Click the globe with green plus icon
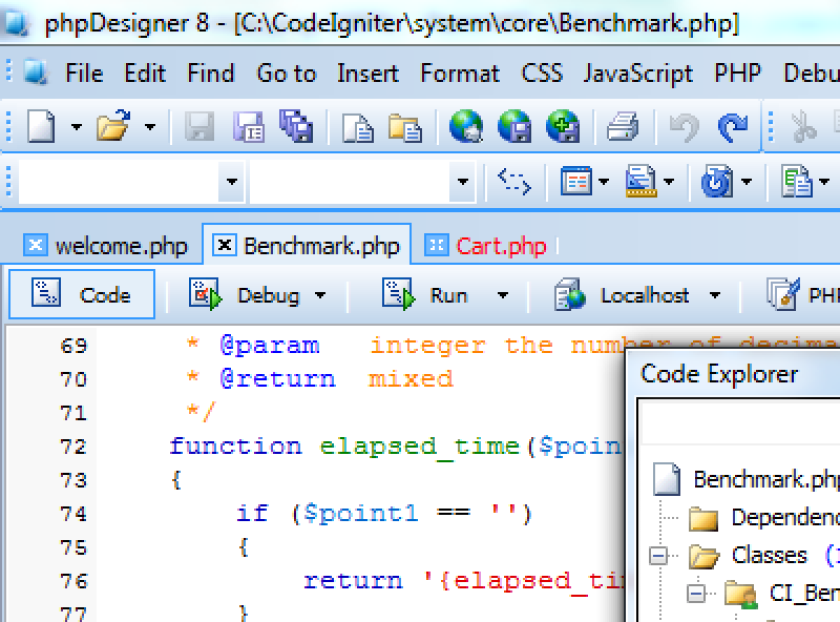 point(562,126)
